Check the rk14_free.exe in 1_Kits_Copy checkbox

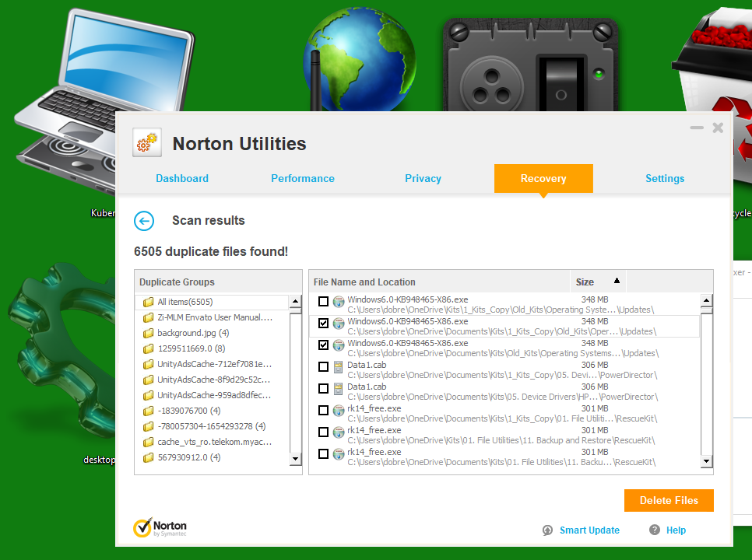(323, 411)
